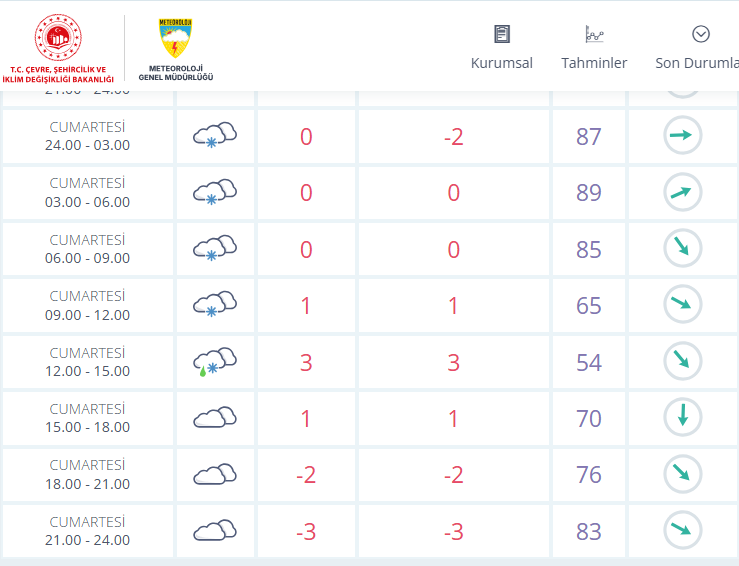Viewport: 739px width, 566px height.
Task: Click snowy cloud icon for 03.00 - 06.00
Action: coord(215,192)
